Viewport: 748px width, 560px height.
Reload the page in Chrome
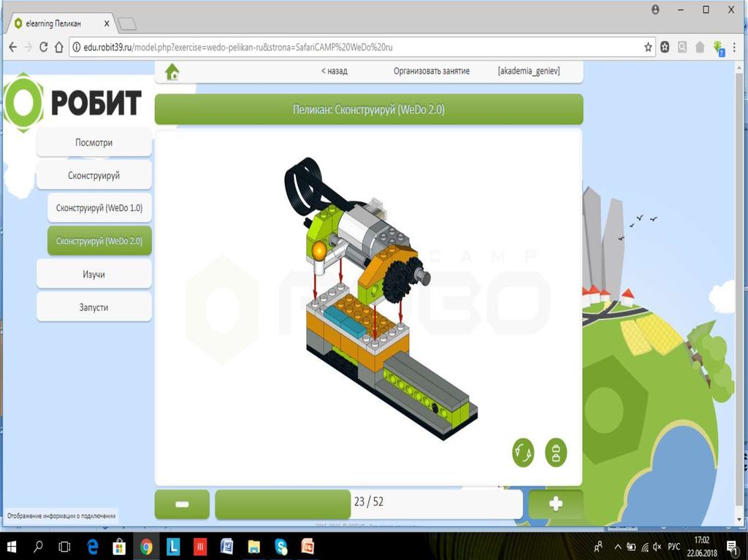click(43, 47)
